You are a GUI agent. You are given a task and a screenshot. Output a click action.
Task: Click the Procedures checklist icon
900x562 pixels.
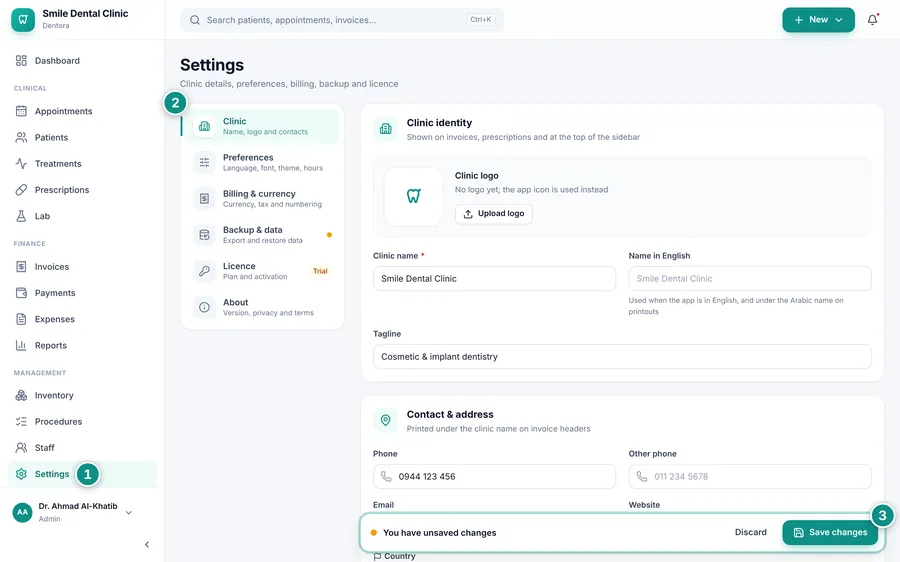point(21,421)
